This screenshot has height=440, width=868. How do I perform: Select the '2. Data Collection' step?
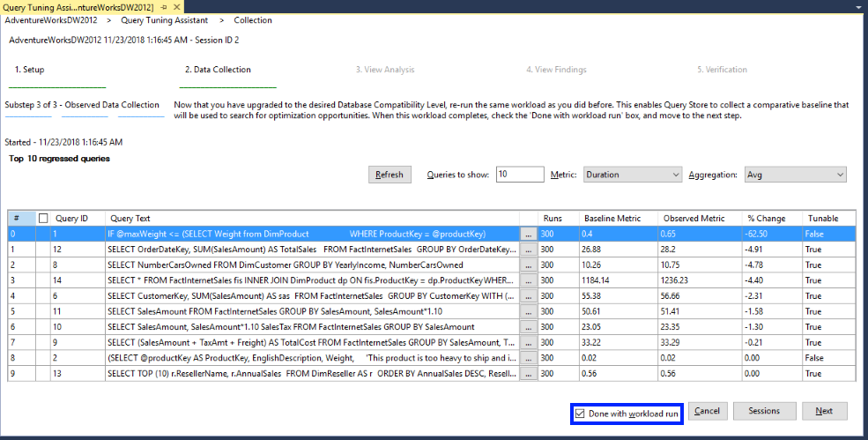pyautogui.click(x=218, y=70)
